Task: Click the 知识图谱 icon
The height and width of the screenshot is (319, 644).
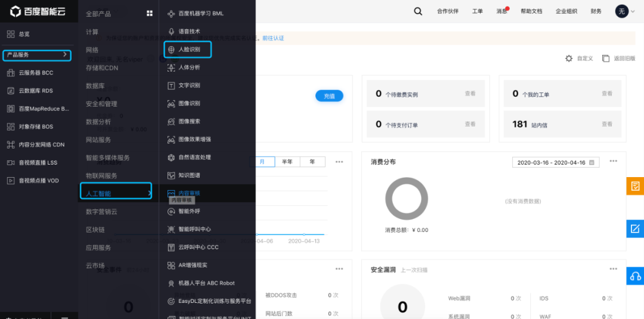Action: 172,175
